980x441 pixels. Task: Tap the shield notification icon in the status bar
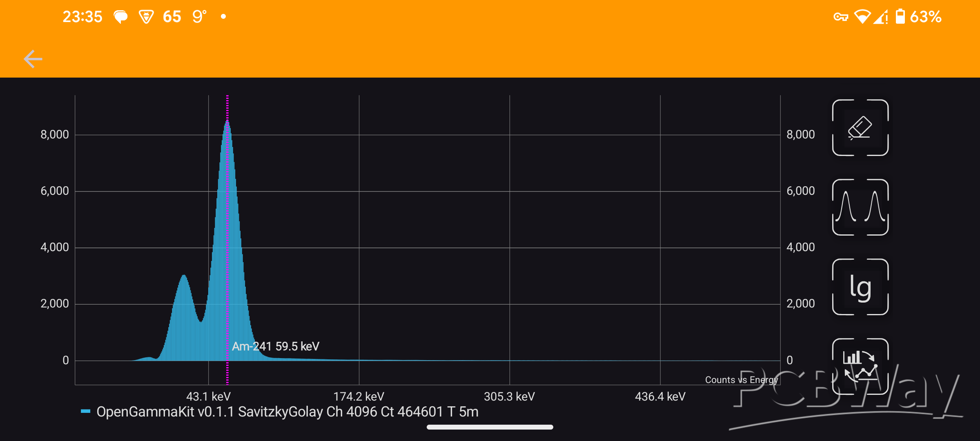pos(146,17)
